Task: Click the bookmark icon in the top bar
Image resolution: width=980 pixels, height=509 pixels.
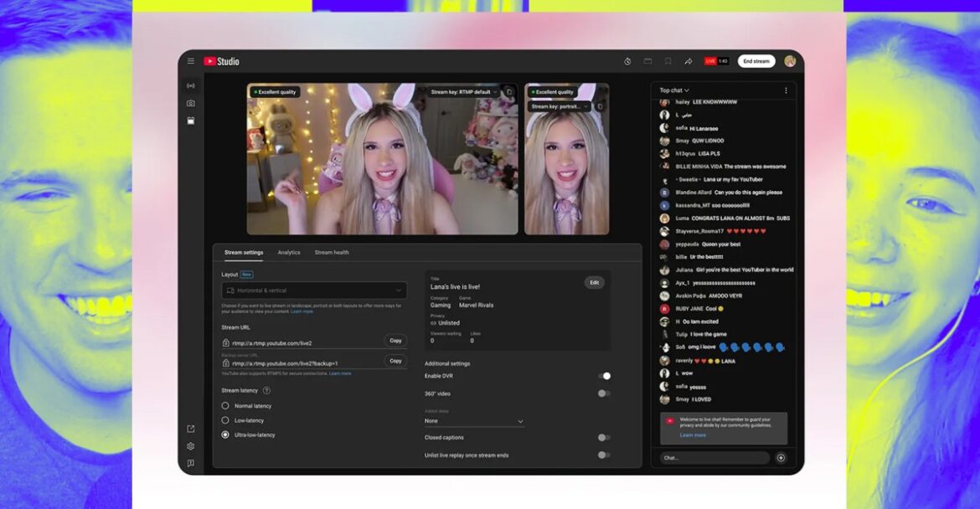Action: (x=667, y=60)
